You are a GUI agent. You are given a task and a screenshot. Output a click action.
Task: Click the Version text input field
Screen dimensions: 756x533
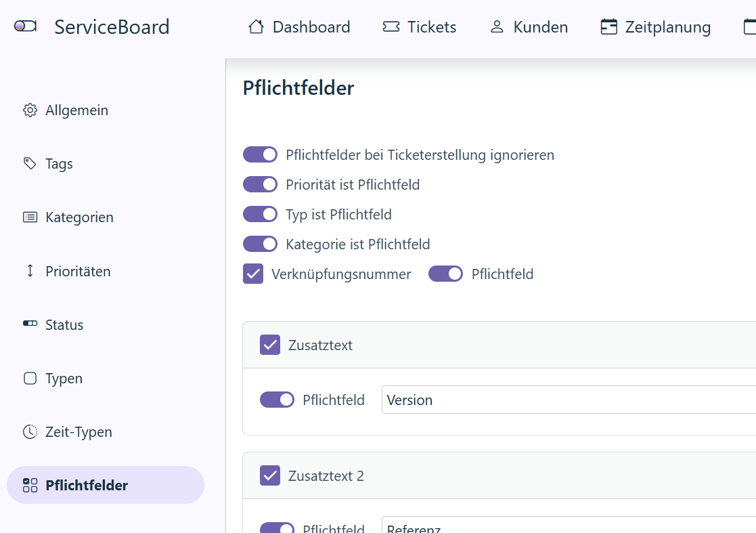(569, 400)
